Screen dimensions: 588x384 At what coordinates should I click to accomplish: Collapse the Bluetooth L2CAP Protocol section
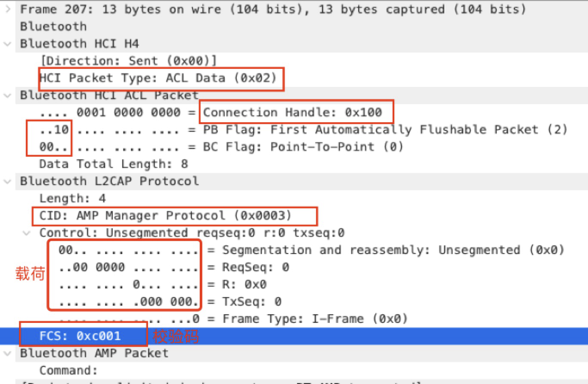[9, 182]
